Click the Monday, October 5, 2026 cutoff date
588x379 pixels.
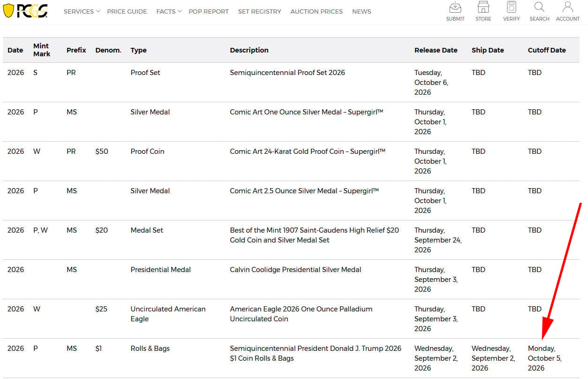pyautogui.click(x=544, y=358)
